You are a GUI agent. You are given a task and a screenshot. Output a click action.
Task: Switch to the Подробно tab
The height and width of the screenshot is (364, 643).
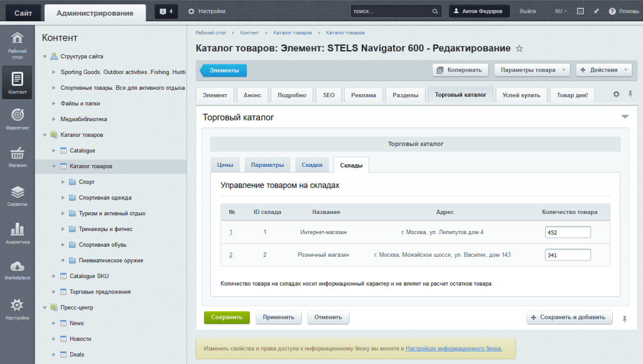point(291,95)
